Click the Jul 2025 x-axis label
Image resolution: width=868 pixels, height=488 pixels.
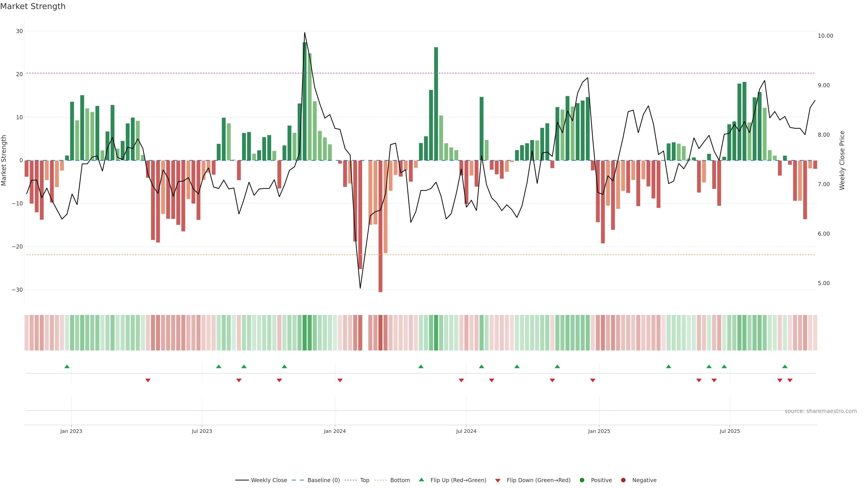pyautogui.click(x=729, y=431)
